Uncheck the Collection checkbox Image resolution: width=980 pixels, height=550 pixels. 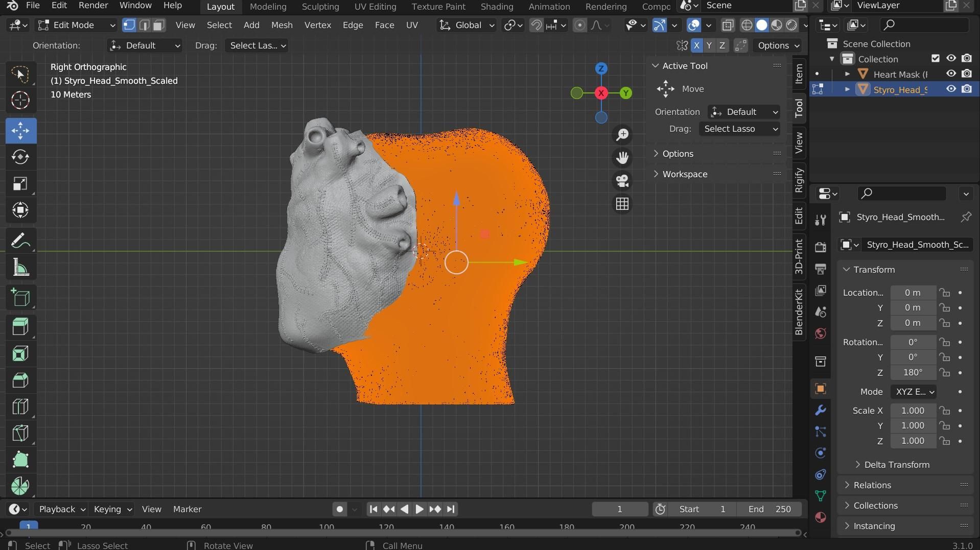pos(936,58)
